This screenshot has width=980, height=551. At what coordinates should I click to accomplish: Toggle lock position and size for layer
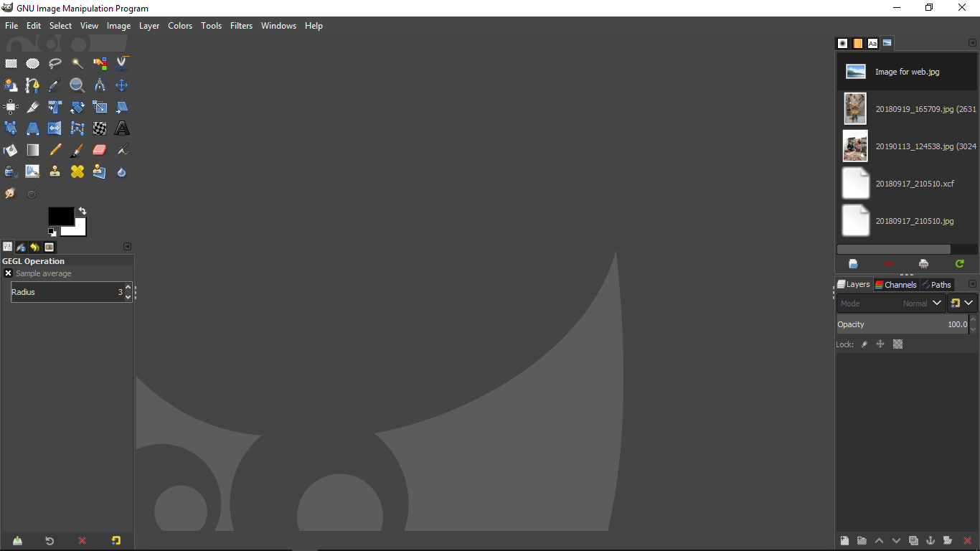(880, 344)
